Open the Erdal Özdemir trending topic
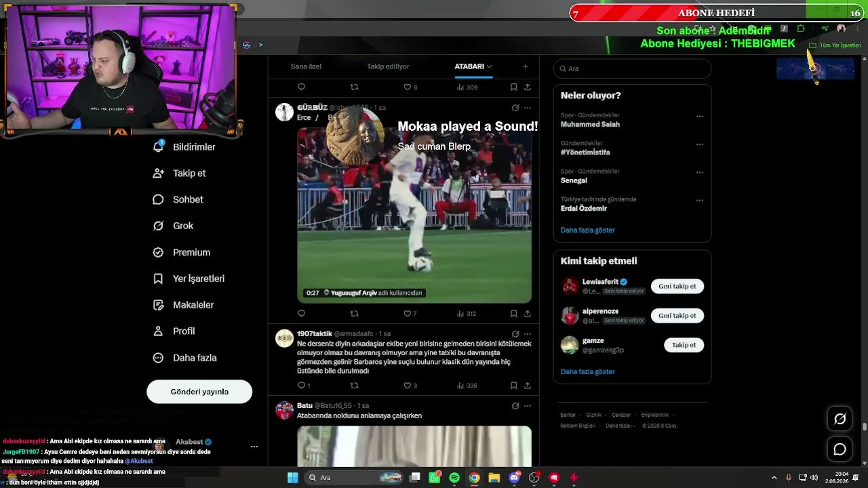The height and width of the screenshot is (488, 868). (584, 208)
